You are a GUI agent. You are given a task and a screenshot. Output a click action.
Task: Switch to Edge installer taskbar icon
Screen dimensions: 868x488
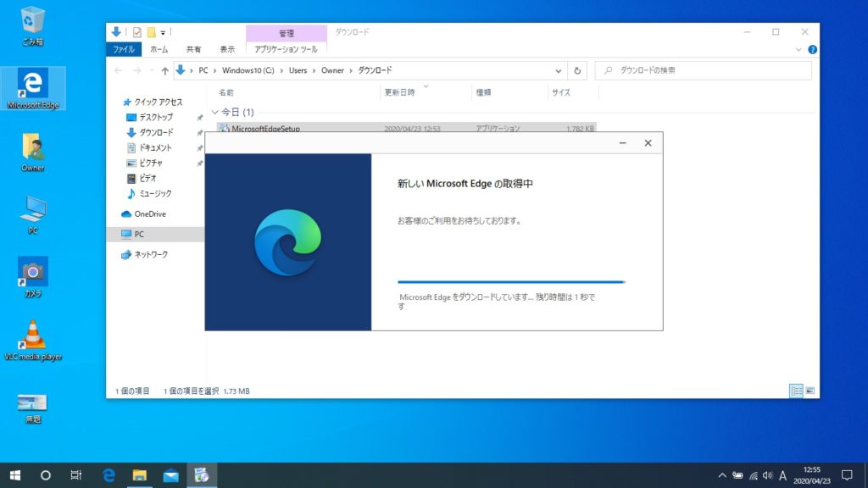(x=202, y=475)
